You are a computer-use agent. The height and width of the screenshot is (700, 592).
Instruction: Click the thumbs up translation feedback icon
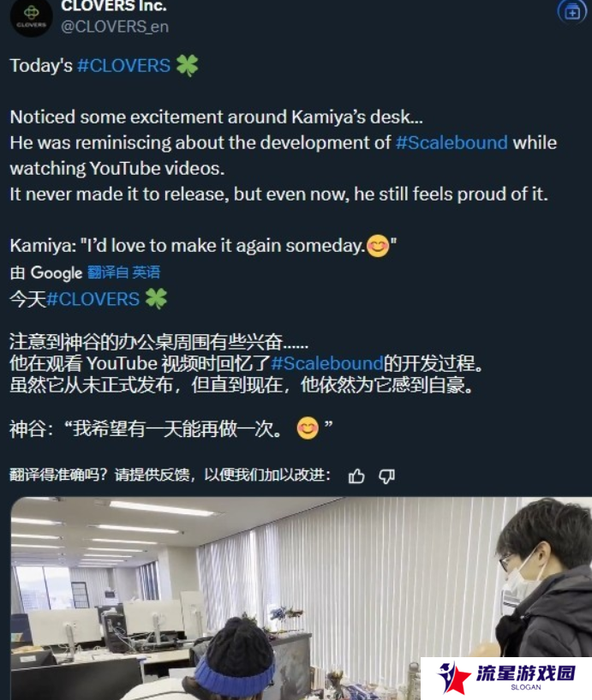pos(356,476)
